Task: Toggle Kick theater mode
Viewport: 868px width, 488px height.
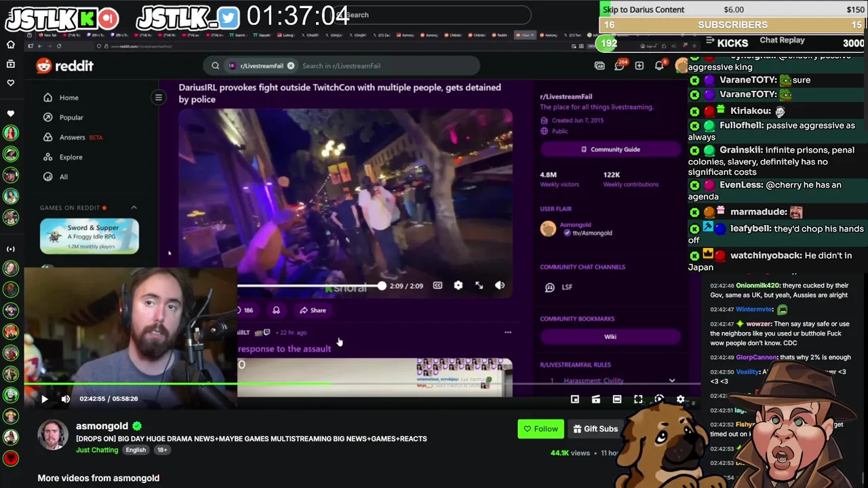Action: (x=616, y=399)
